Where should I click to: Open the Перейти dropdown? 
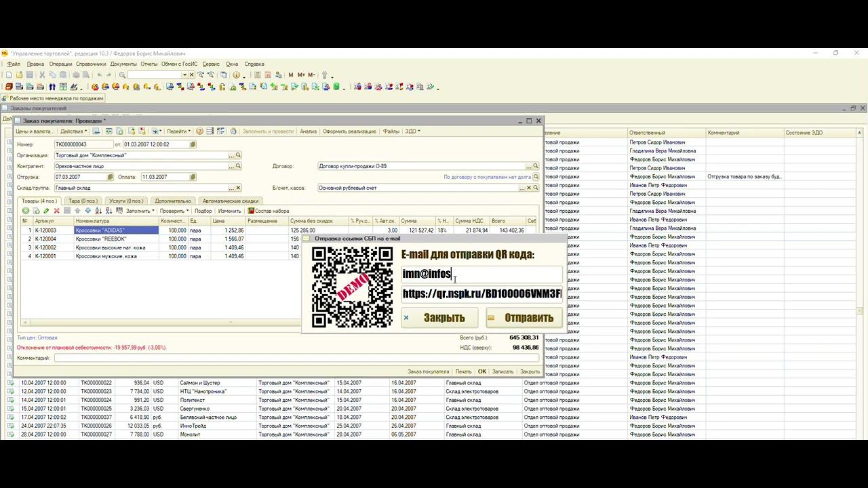[x=179, y=131]
